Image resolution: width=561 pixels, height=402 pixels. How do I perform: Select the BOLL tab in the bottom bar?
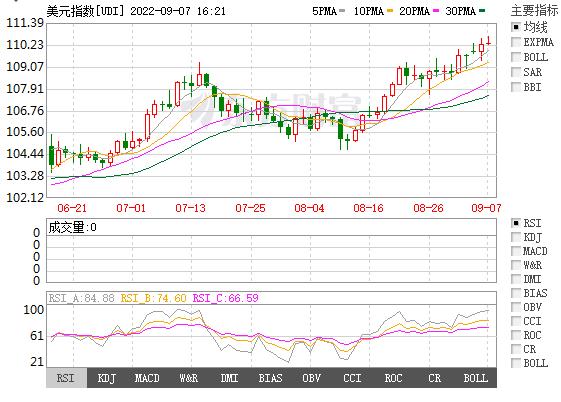(476, 378)
